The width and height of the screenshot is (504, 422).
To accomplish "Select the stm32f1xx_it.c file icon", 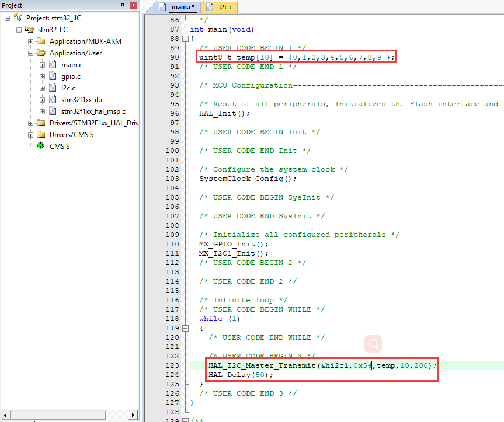I will point(53,99).
